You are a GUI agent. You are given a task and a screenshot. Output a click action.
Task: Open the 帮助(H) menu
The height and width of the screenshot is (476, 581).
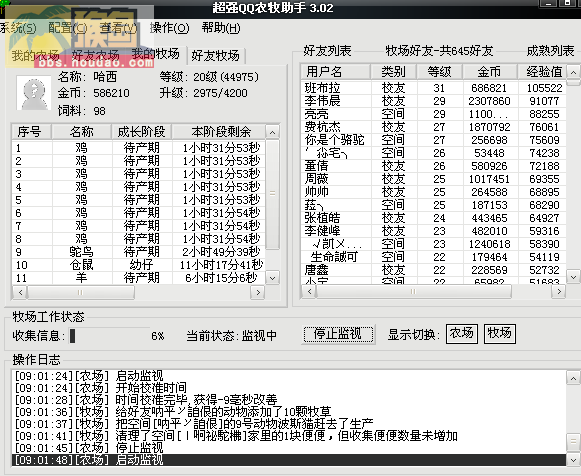221,28
